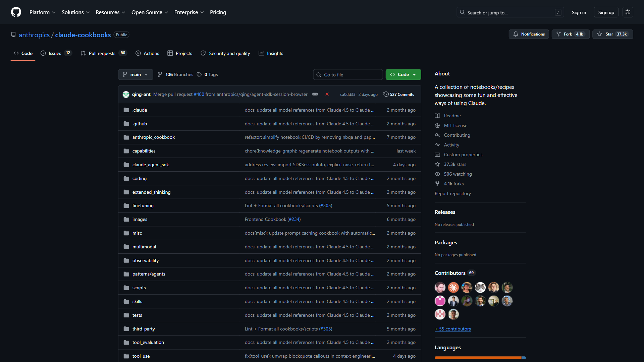Open the + 55 contributors link
Screen dimensions: 644x362
(x=453, y=329)
